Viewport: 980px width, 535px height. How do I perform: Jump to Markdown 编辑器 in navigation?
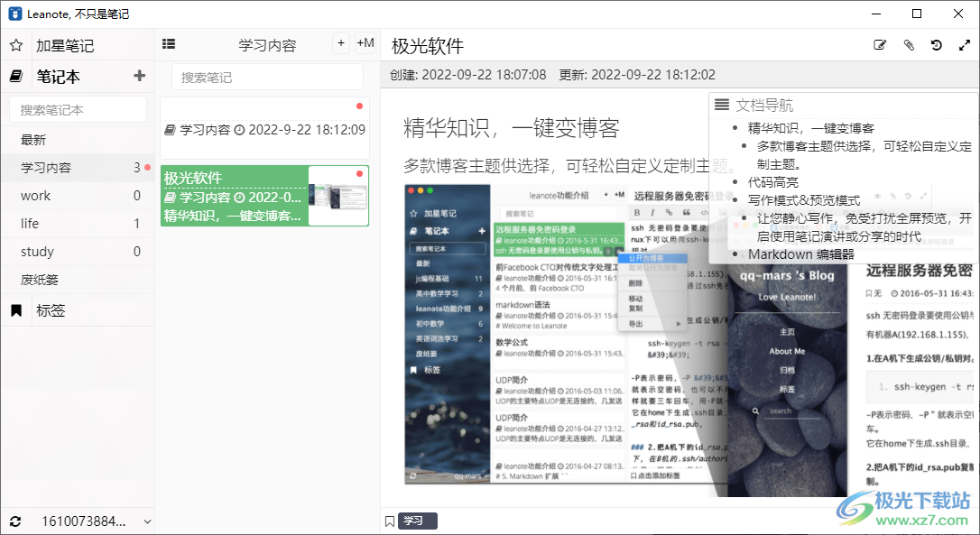(800, 254)
